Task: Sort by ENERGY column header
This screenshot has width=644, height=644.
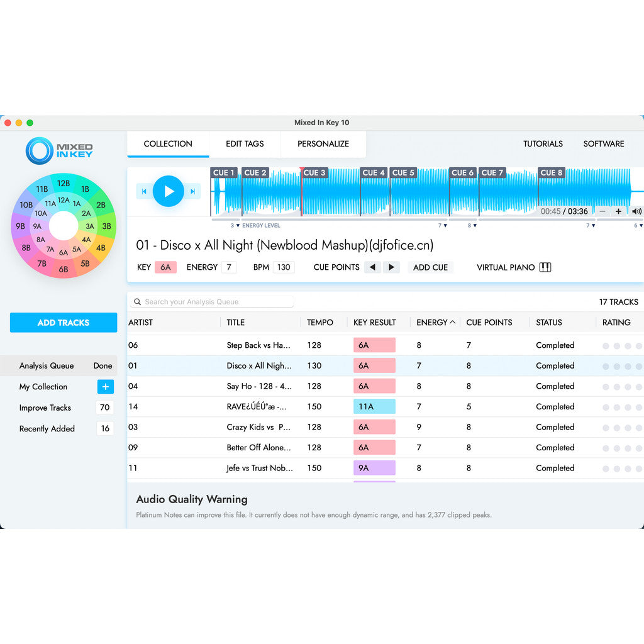Action: pyautogui.click(x=435, y=323)
